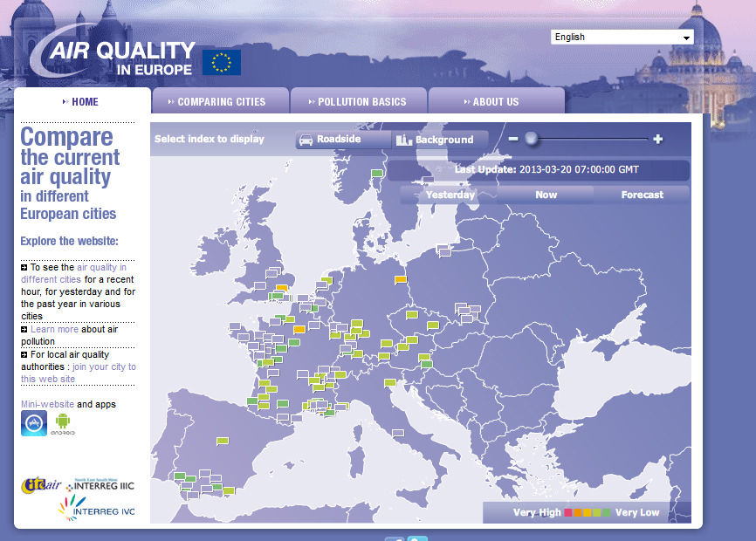
Task: Click the zoom in plus icon
Action: (657, 139)
